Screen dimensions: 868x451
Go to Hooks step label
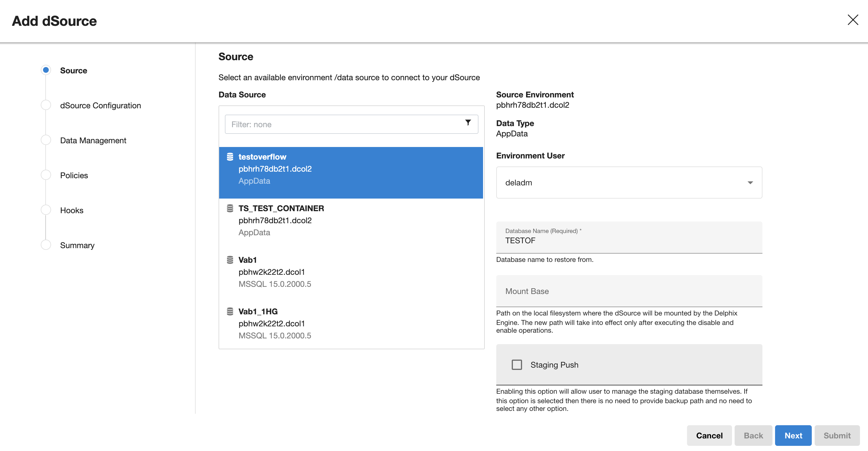pyautogui.click(x=71, y=211)
